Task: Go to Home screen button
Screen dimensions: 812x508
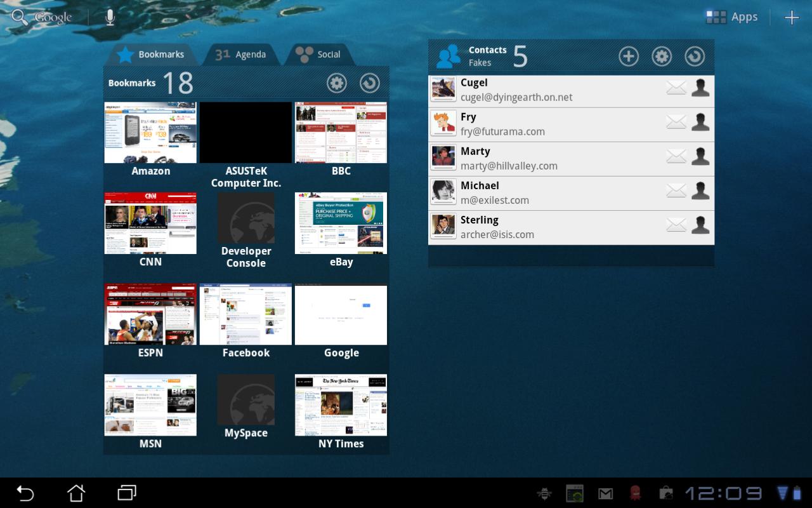Action: [76, 493]
